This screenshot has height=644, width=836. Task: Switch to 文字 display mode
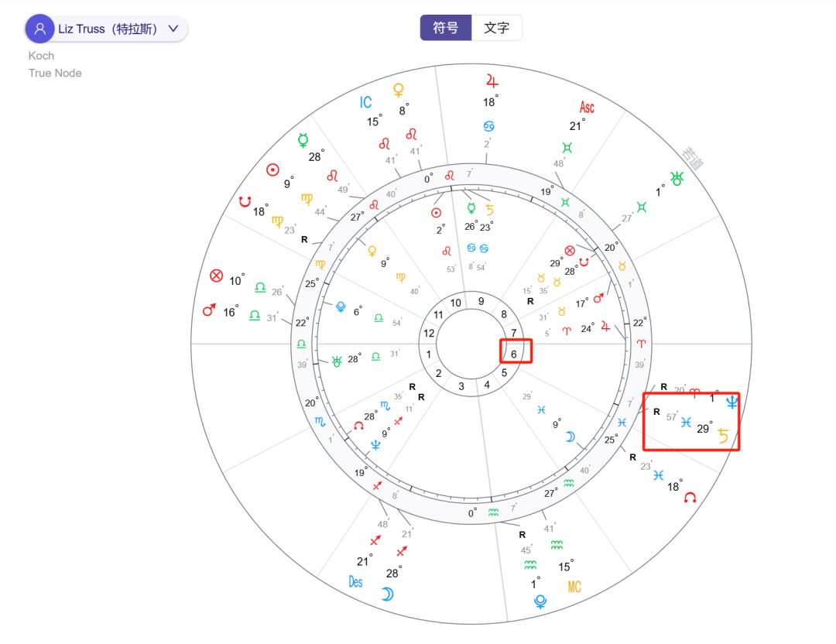[x=498, y=26]
